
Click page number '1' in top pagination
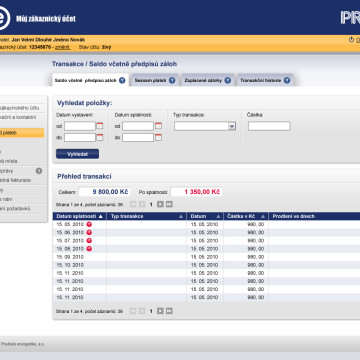(x=151, y=205)
